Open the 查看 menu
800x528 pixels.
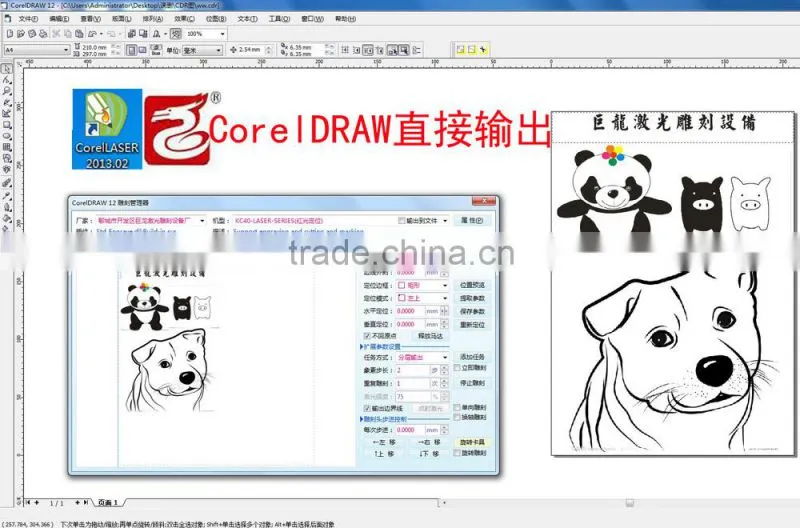point(90,19)
